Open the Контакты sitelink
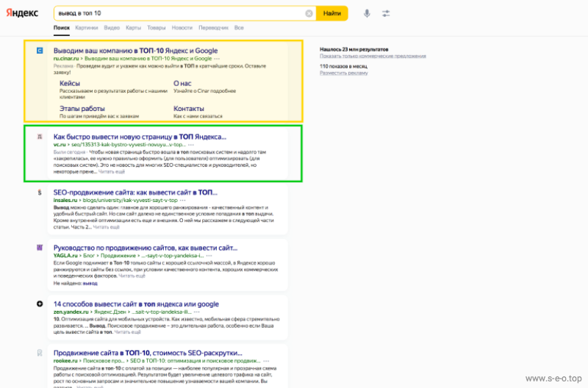 (189, 108)
